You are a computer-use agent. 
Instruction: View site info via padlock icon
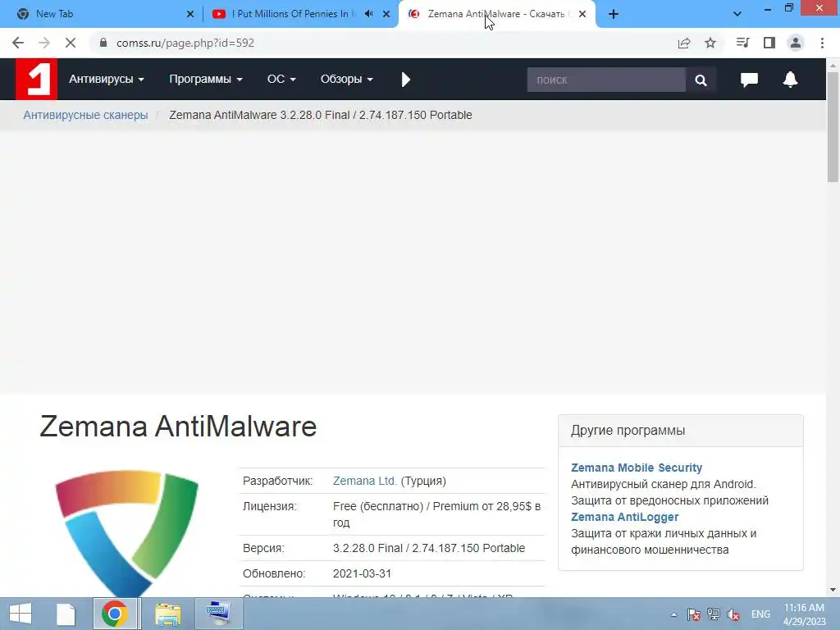pos(103,43)
